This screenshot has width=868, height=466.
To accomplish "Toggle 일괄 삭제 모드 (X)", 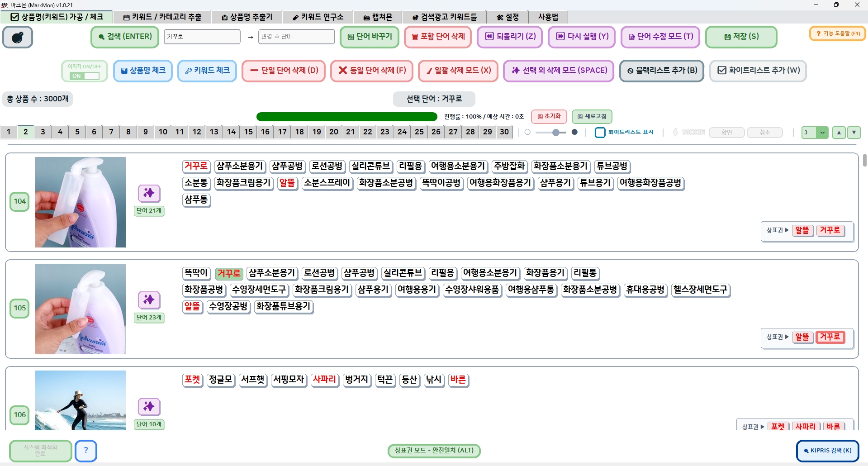I will (458, 71).
